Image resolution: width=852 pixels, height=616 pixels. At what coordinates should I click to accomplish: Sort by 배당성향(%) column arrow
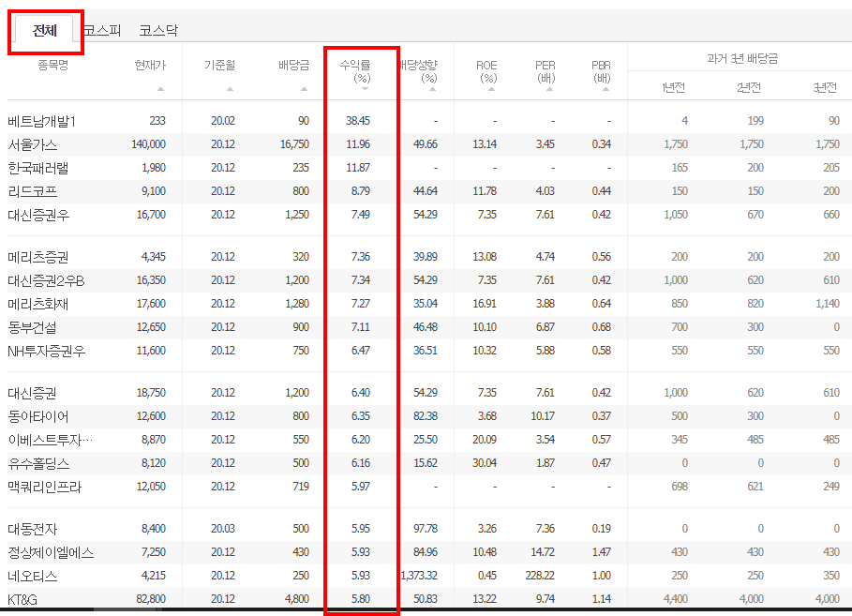[x=432, y=89]
